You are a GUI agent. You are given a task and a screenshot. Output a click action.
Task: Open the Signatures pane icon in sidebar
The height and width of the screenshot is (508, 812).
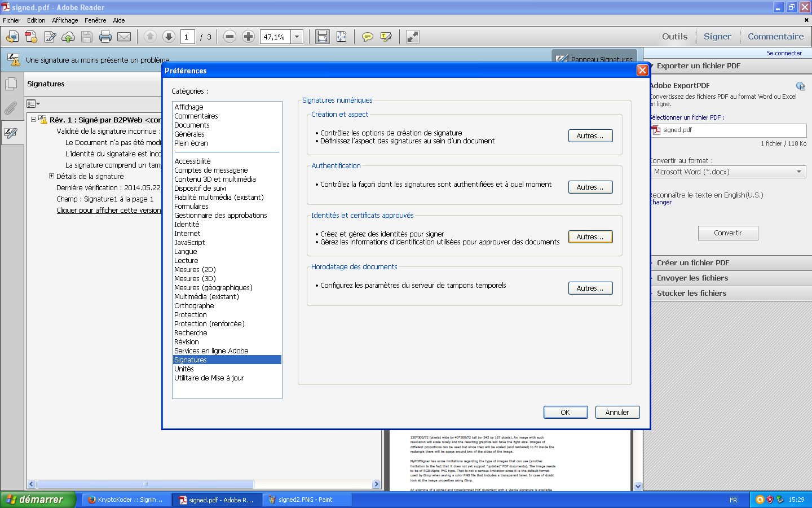tap(11, 133)
